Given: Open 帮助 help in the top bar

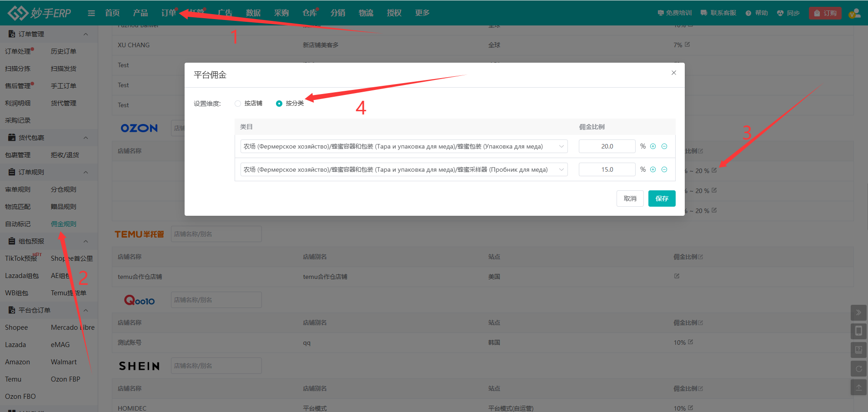Looking at the screenshot, I should 757,13.
